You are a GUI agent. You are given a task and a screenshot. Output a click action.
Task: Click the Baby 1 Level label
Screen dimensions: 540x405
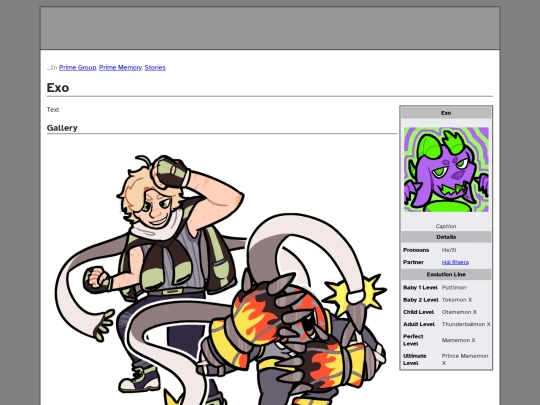point(420,287)
